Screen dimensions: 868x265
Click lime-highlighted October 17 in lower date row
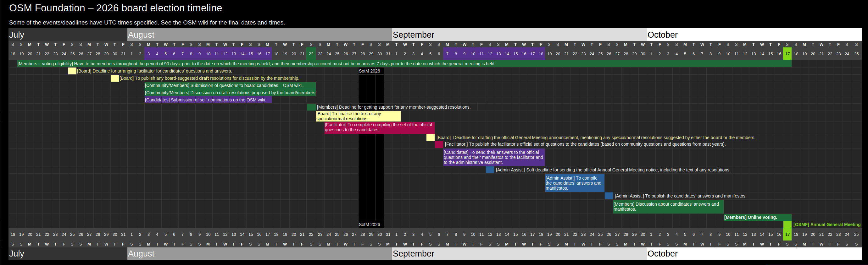point(787,235)
